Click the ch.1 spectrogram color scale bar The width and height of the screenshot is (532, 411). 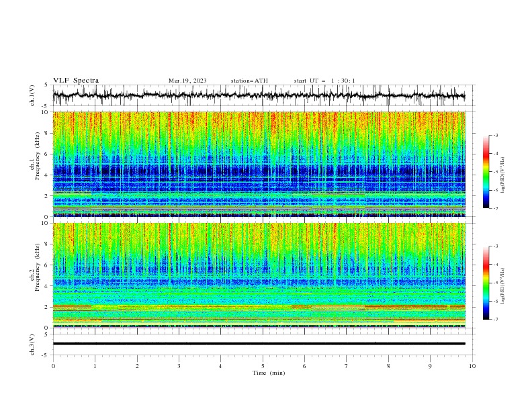(x=486, y=172)
